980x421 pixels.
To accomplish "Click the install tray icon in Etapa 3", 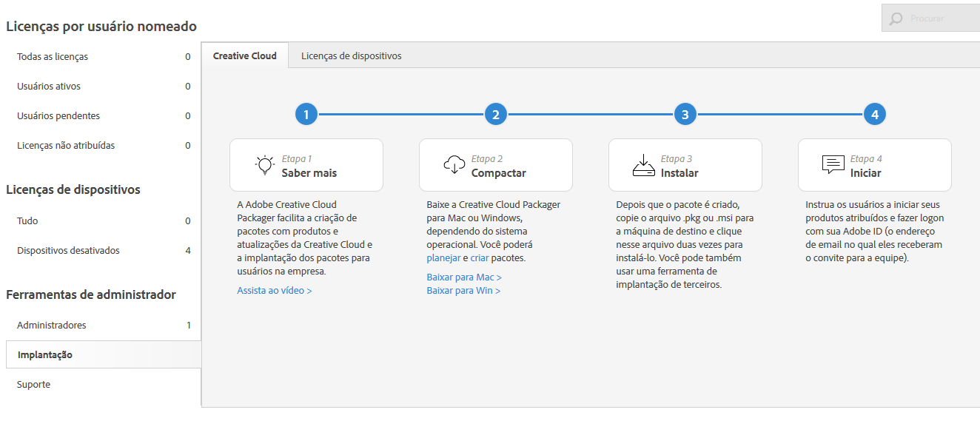I will point(644,165).
